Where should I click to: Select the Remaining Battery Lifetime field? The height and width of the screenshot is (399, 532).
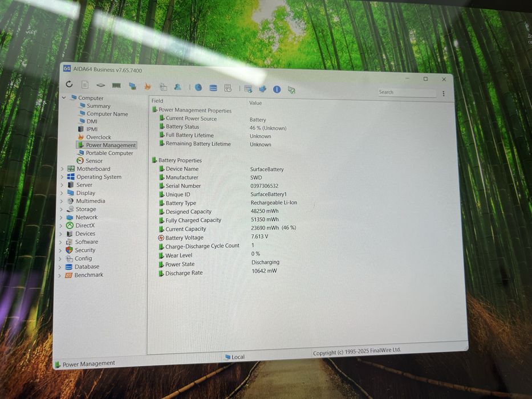click(198, 144)
